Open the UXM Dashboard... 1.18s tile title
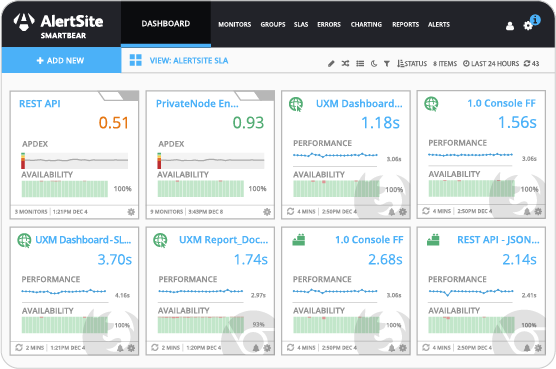Image resolution: width=556 pixels, height=369 pixels. [x=359, y=104]
